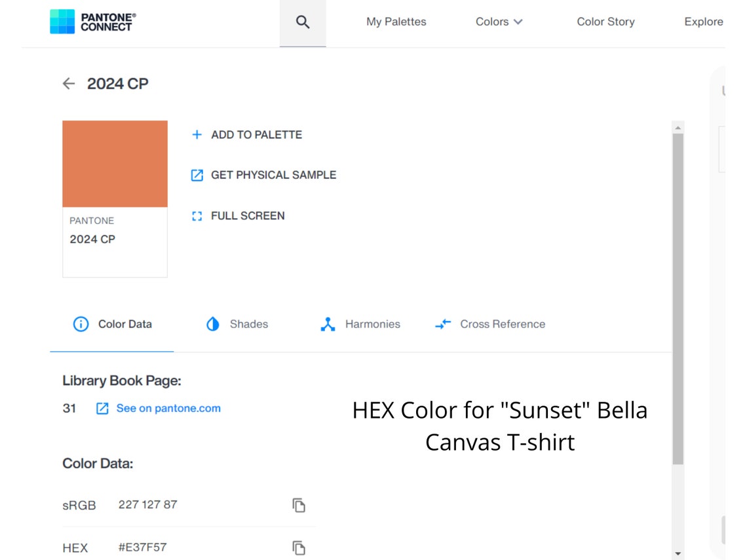Expand the Full Screen view
747x560 pixels.
[x=248, y=215]
